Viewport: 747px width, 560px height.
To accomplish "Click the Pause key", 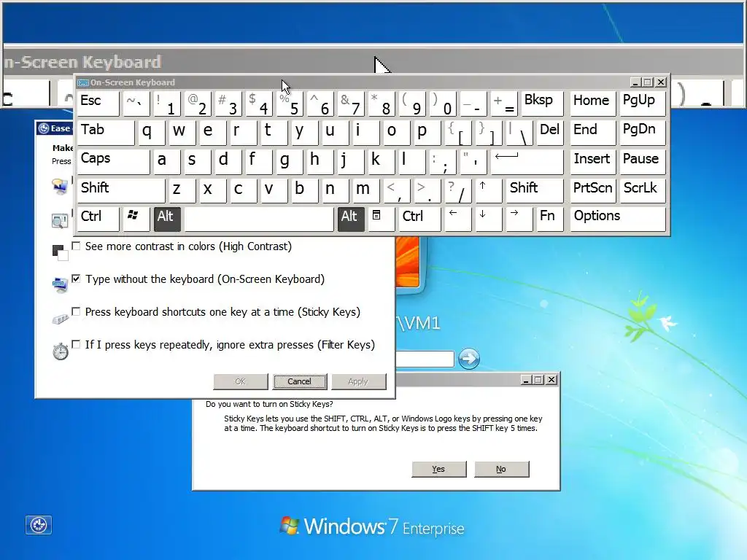I will click(642, 162).
